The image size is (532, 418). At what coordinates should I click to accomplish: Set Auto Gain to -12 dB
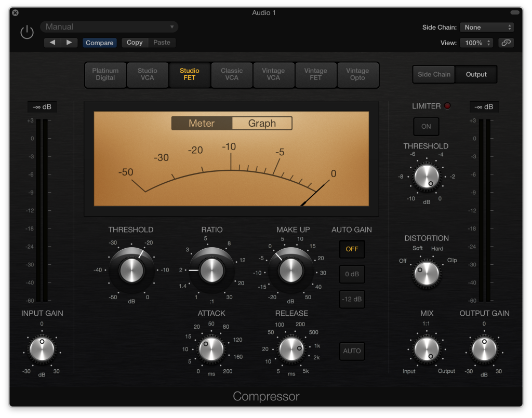(x=352, y=299)
